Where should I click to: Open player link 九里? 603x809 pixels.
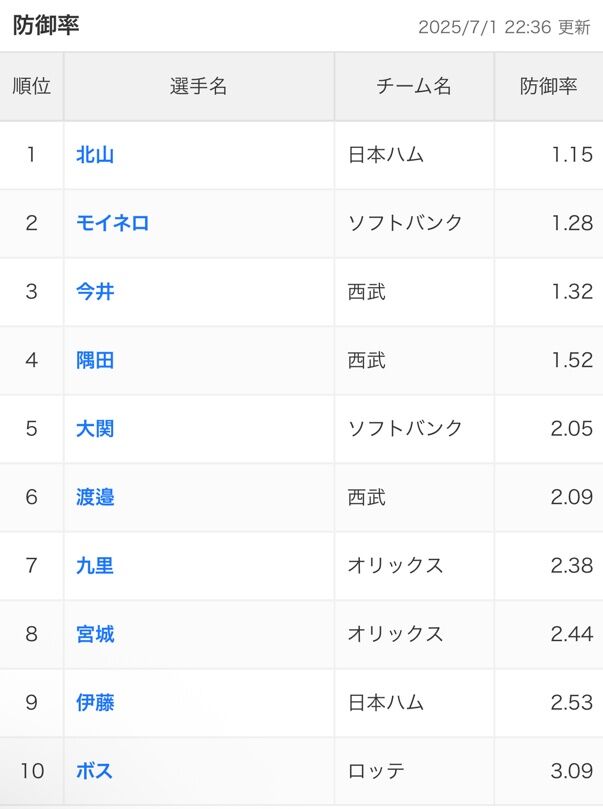(x=95, y=565)
